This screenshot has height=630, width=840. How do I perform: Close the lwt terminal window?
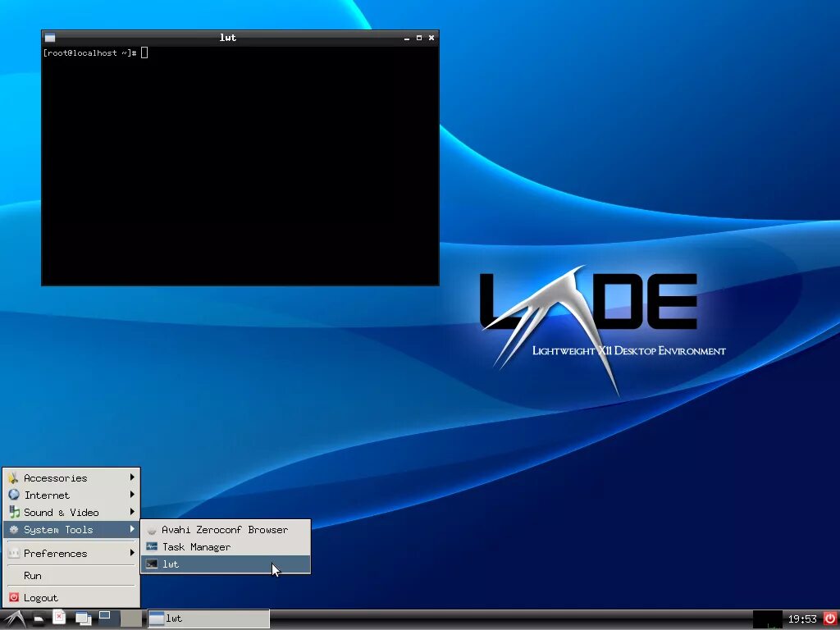click(431, 38)
